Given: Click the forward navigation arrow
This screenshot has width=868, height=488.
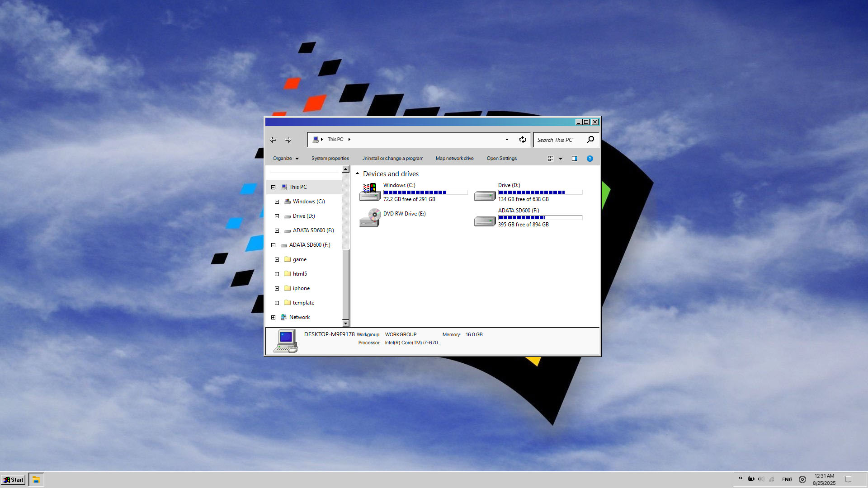Looking at the screenshot, I should pyautogui.click(x=288, y=140).
